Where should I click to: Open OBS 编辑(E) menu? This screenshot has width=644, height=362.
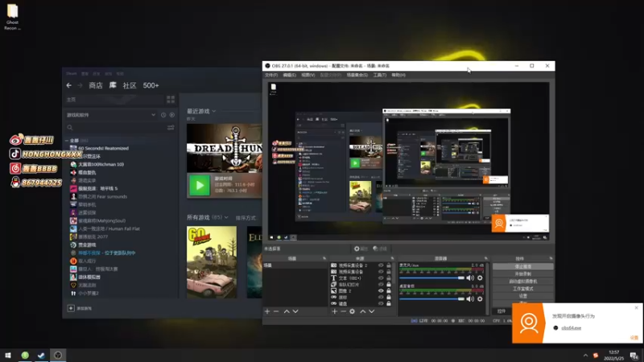(x=289, y=75)
